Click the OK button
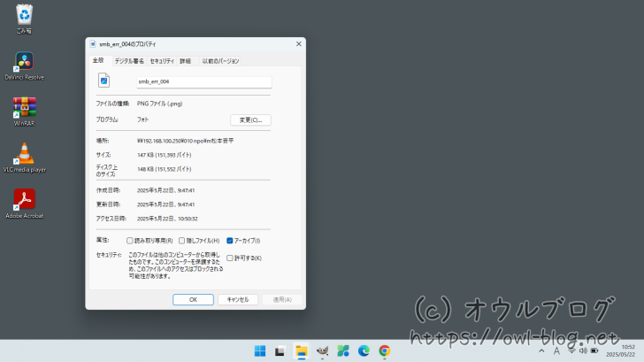Image resolution: width=644 pixels, height=362 pixels. 193,299
